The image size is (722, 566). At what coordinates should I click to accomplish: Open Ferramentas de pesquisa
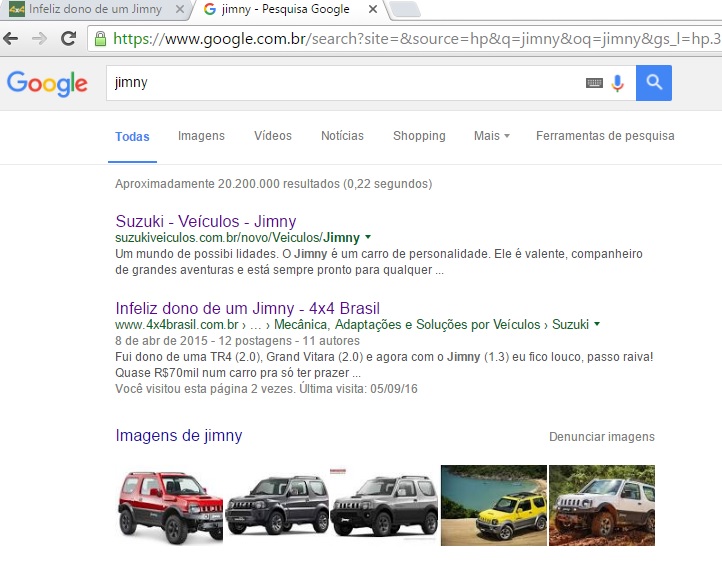point(605,136)
